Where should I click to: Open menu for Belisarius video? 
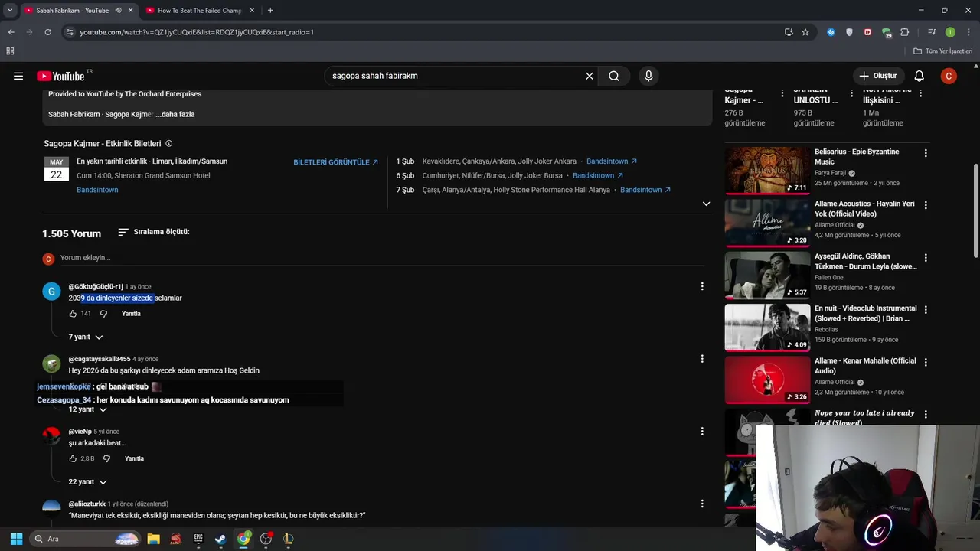click(x=926, y=153)
